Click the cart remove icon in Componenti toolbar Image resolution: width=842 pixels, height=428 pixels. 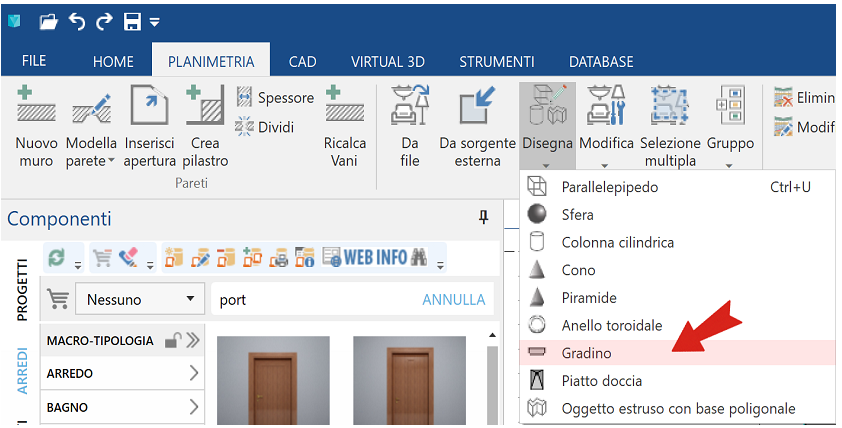pyautogui.click(x=102, y=258)
